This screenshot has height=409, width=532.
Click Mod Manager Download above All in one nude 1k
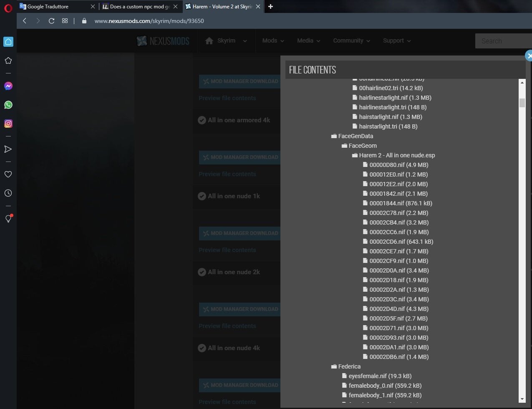pyautogui.click(x=240, y=157)
